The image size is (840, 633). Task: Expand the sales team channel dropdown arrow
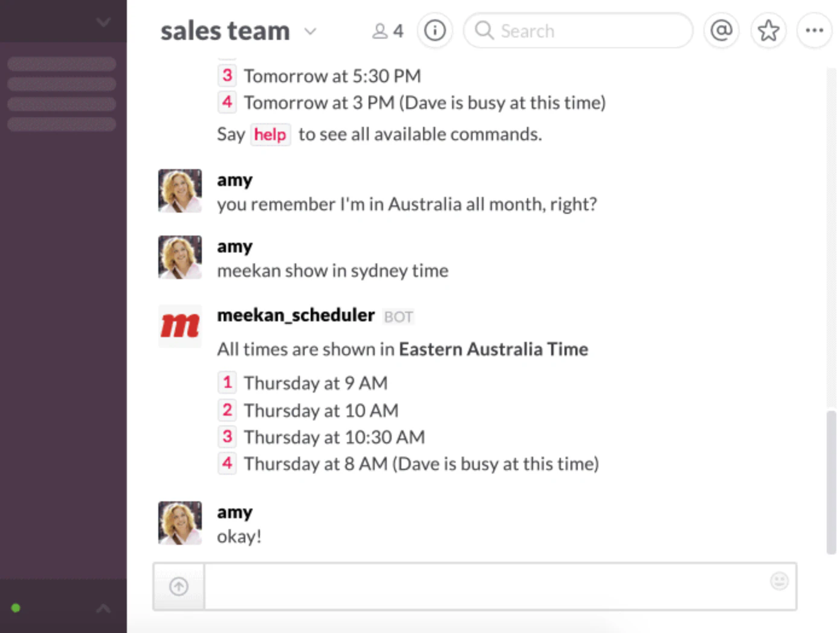pos(310,31)
